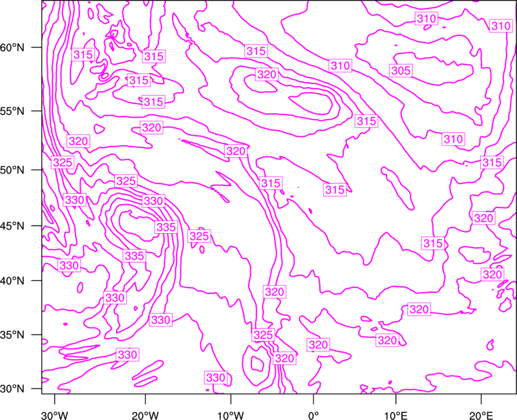517x420 pixels.
Task: Click the 10°W longitude axis label
Action: [x=231, y=415]
